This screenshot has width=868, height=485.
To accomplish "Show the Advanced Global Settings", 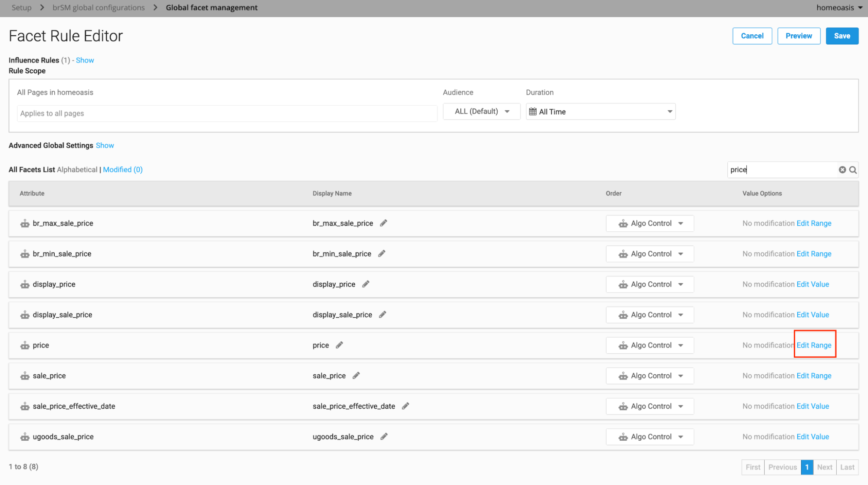I will point(105,145).
